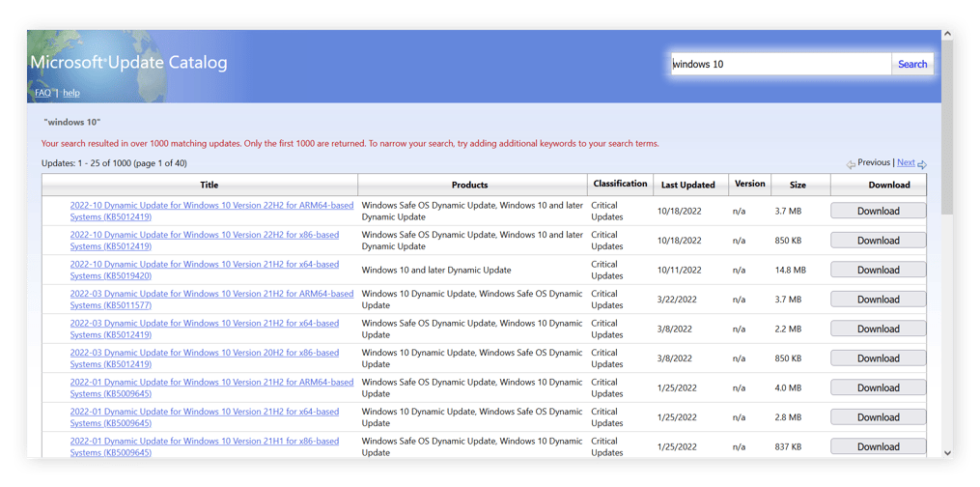980x487 pixels.
Task: Sort by Last Updated column header
Action: click(687, 185)
